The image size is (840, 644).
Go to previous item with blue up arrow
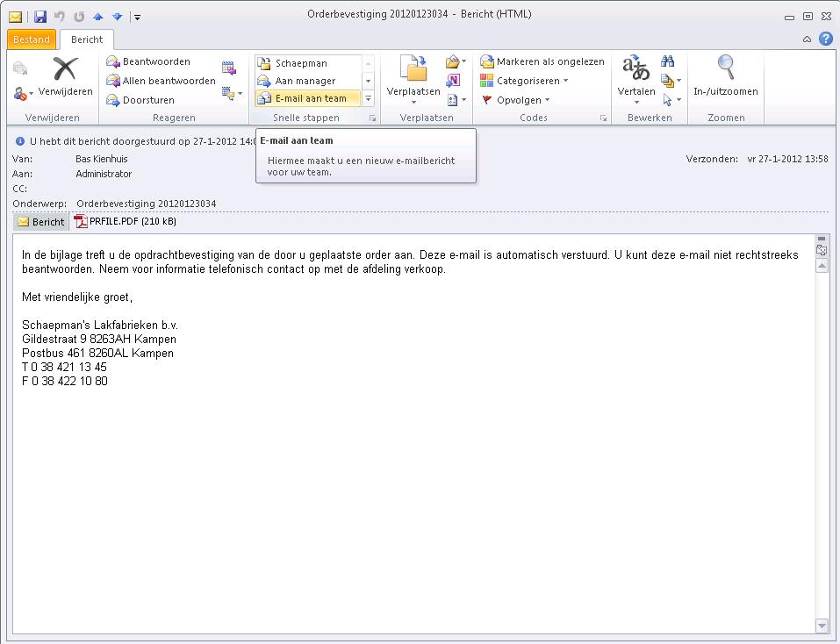(98, 18)
